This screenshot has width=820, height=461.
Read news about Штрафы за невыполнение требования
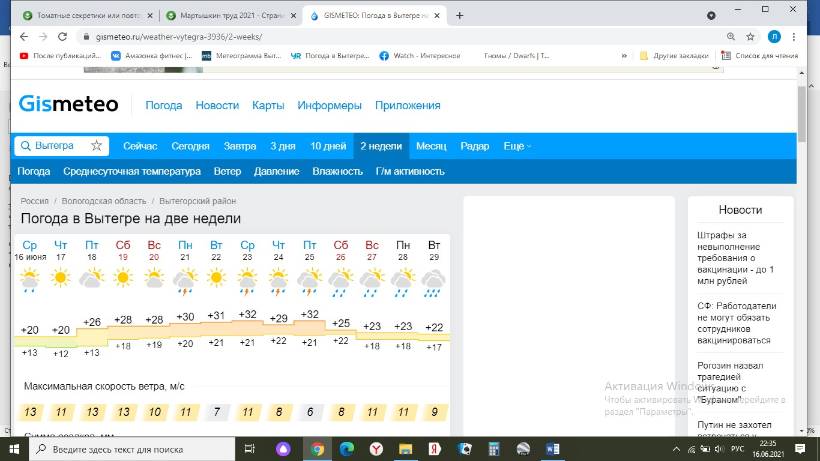[736, 258]
